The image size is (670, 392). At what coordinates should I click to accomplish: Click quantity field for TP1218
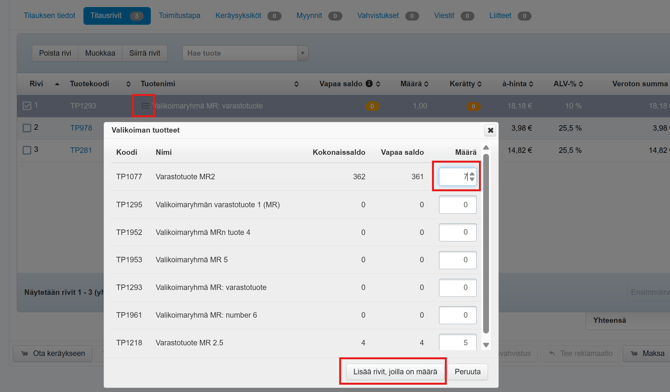(457, 342)
